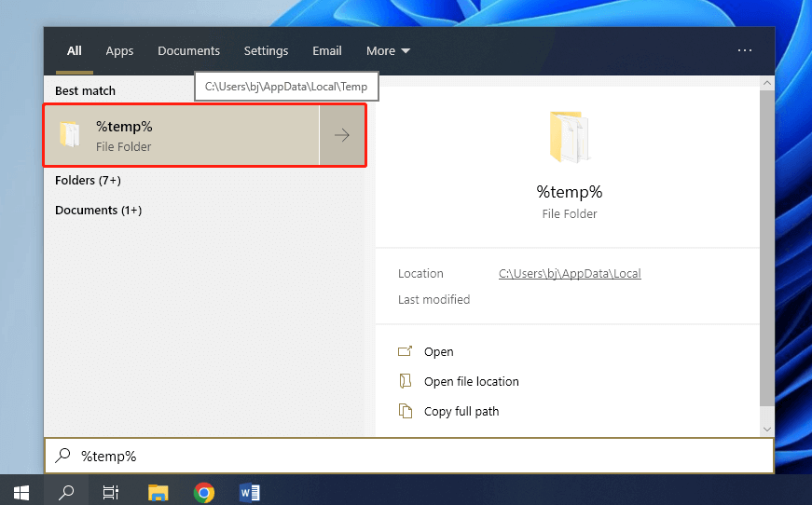
Task: Expand the More filter dropdown
Action: coord(388,50)
